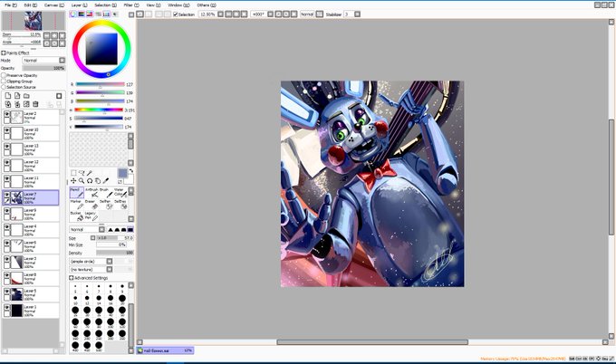Hide Layer 10 via its eye icon
This screenshot has height=364, width=616.
(6, 130)
